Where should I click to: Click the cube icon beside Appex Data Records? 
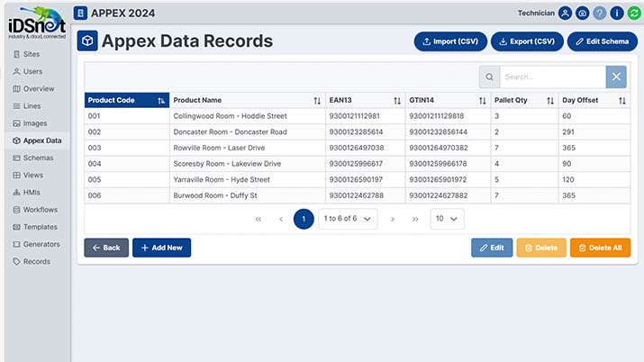pos(87,41)
